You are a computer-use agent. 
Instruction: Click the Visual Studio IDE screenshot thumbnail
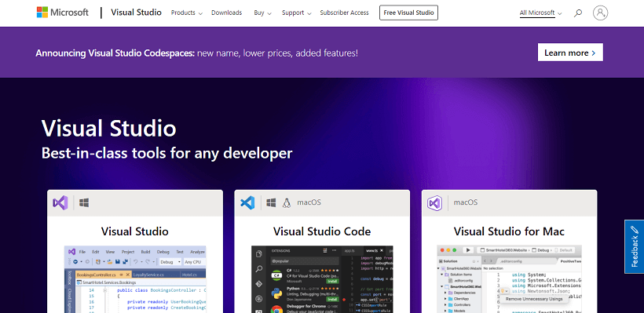[135, 279]
